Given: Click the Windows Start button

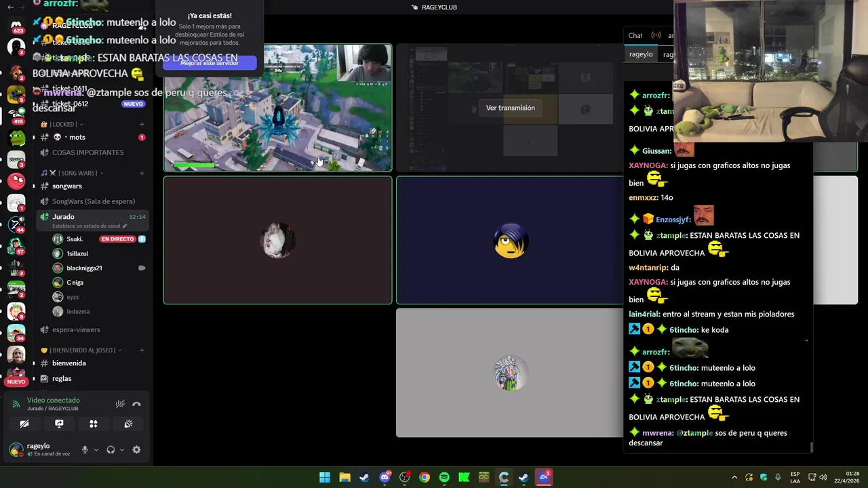Looking at the screenshot, I should tap(325, 477).
